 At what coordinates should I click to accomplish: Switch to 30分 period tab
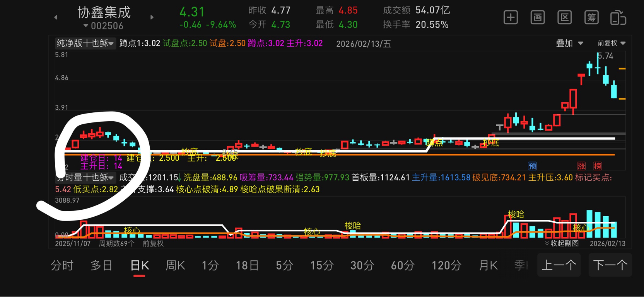[362, 266]
